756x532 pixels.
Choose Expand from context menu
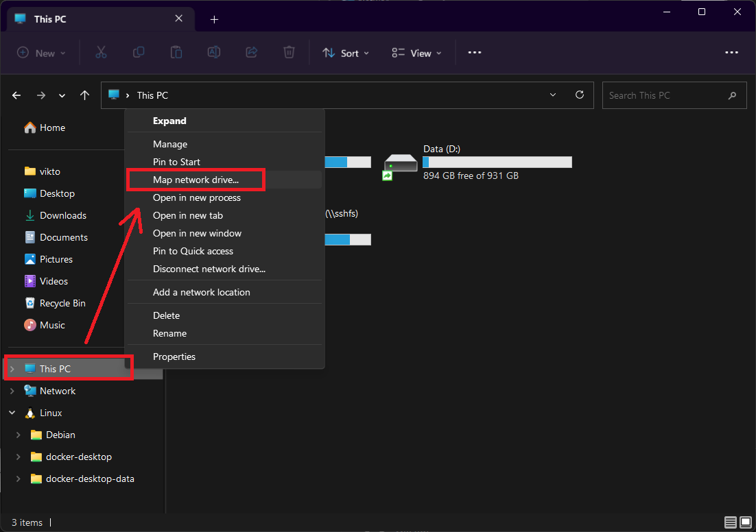(x=225, y=121)
